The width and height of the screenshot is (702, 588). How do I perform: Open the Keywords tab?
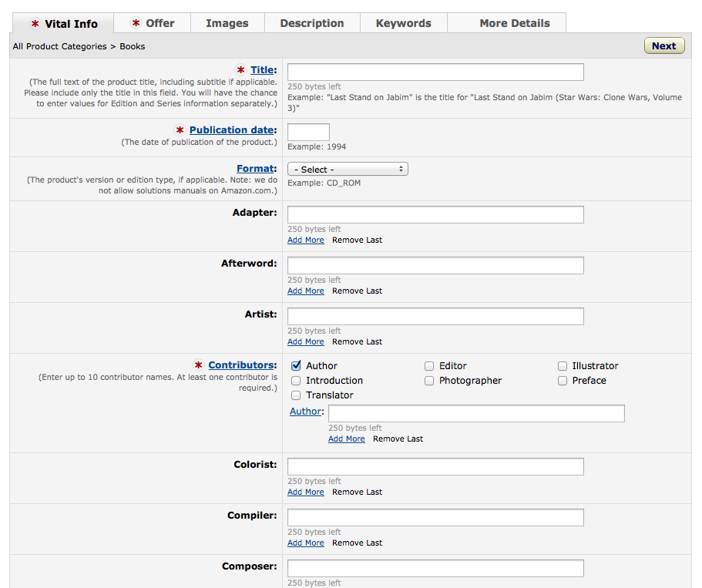(x=404, y=23)
